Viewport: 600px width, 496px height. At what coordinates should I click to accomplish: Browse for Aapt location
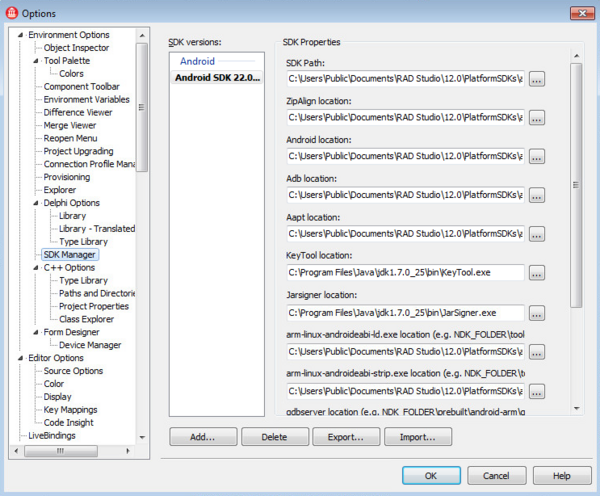536,234
